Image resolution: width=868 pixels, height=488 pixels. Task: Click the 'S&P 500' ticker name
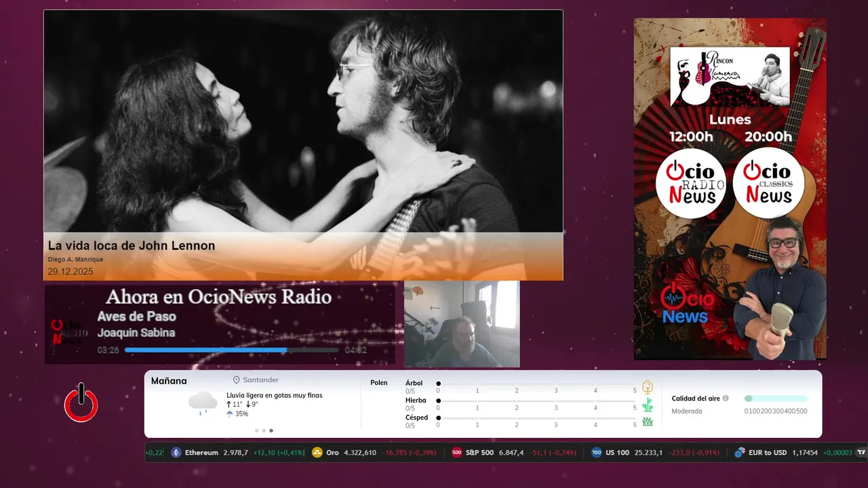click(x=479, y=453)
